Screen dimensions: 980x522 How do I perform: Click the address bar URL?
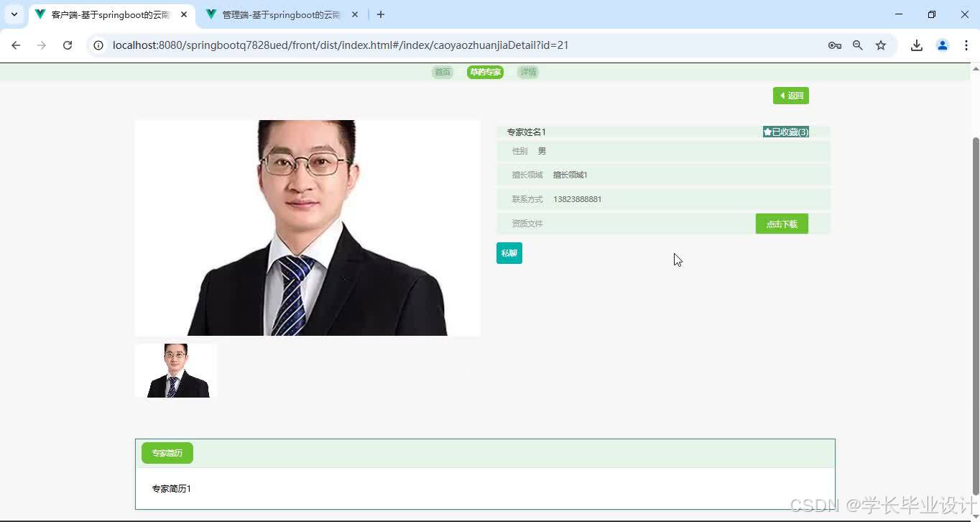point(341,45)
